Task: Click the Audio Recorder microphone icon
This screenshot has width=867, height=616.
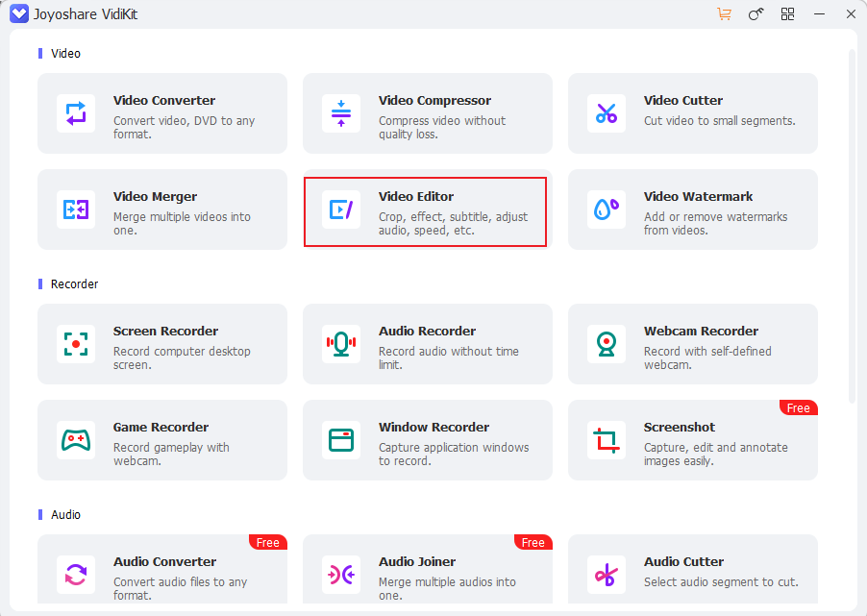Action: click(341, 344)
